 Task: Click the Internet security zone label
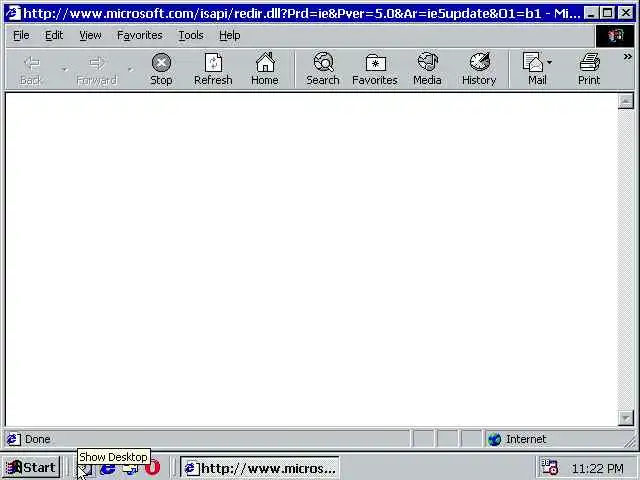[x=526, y=440]
